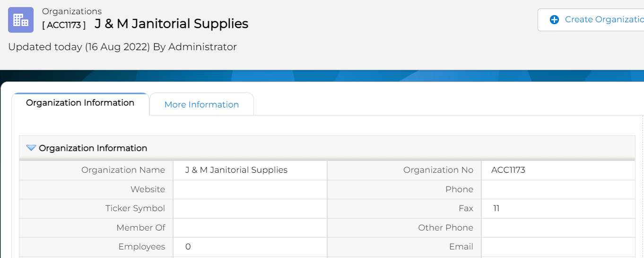
Task: Click the empty Phone field value
Action: (x=558, y=189)
